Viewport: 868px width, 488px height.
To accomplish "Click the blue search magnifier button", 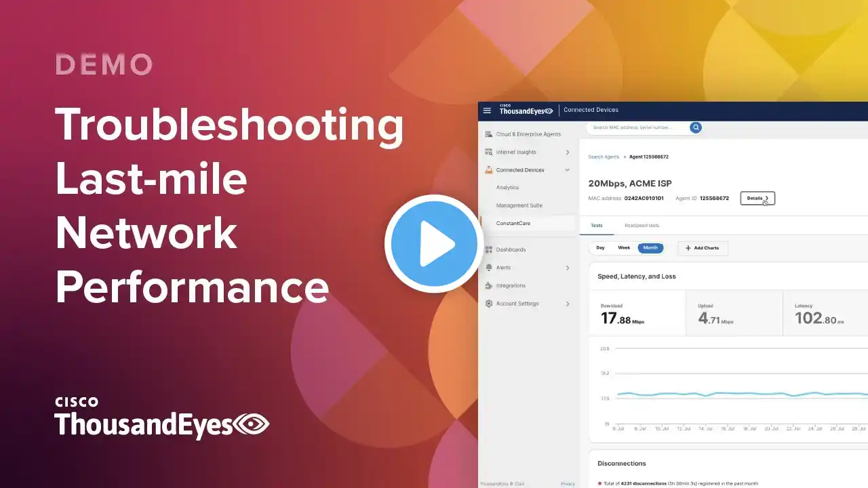I will (695, 127).
